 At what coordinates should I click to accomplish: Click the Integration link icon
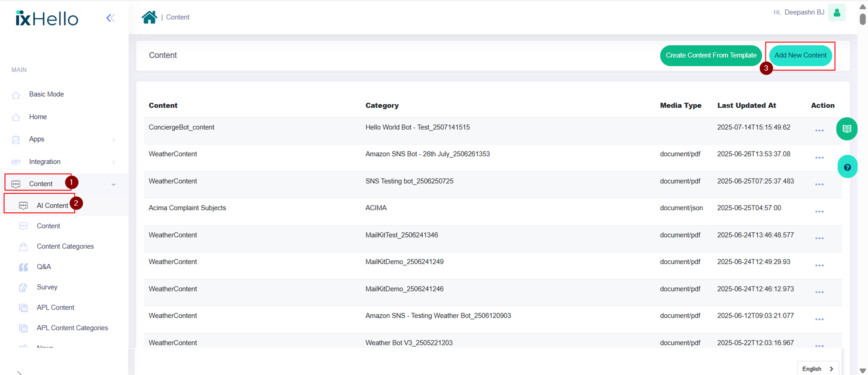[16, 162]
